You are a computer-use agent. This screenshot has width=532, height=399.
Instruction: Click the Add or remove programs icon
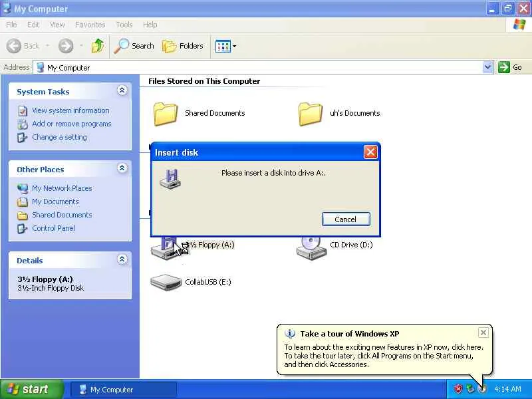(x=23, y=124)
